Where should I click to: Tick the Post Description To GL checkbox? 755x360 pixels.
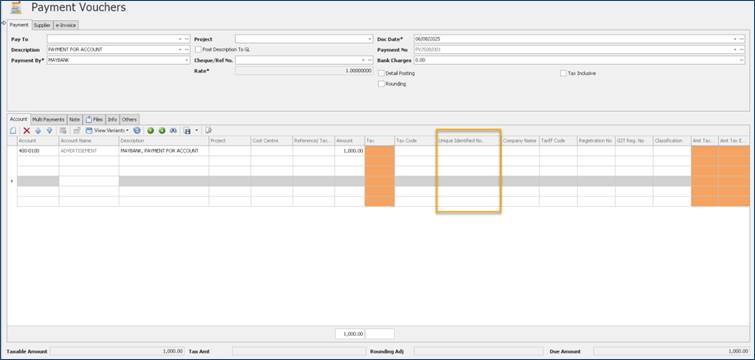[x=199, y=50]
